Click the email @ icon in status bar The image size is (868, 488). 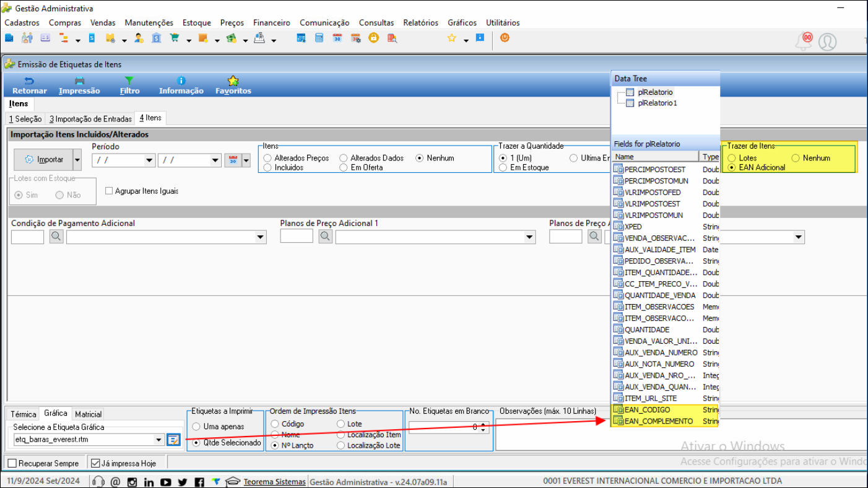[115, 482]
